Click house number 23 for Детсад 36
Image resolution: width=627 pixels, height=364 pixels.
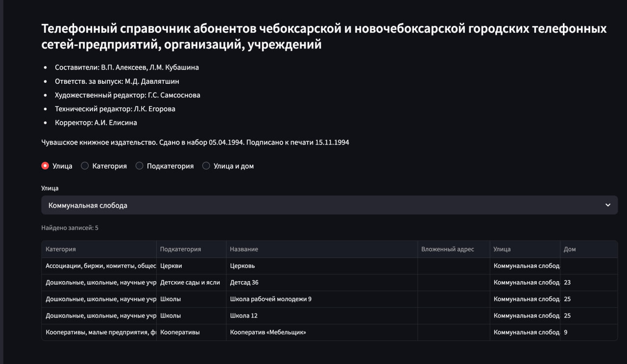568,282
